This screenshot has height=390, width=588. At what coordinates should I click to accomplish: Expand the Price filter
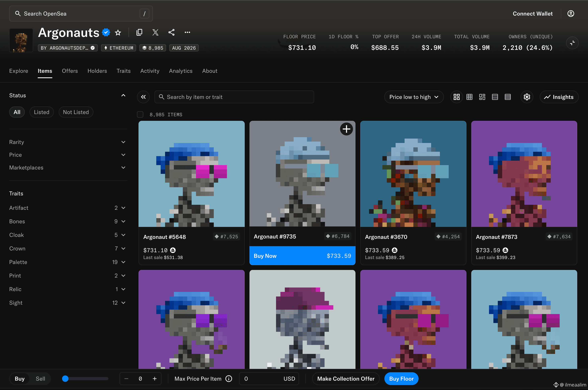tap(67, 155)
